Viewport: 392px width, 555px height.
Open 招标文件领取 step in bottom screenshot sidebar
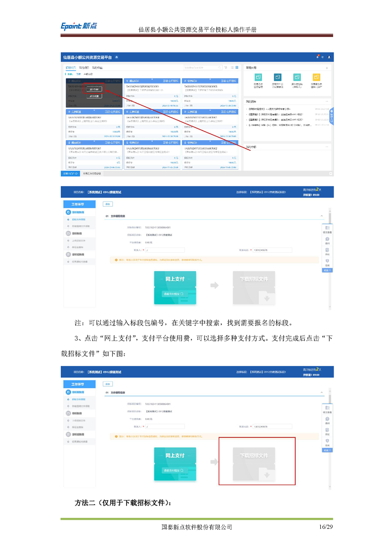pos(79,399)
